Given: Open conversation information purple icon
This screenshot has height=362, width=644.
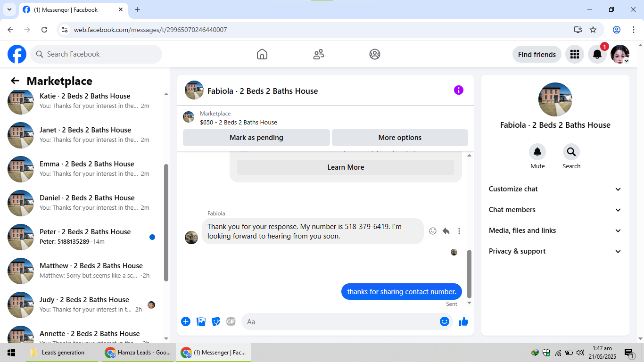Looking at the screenshot, I should [459, 90].
